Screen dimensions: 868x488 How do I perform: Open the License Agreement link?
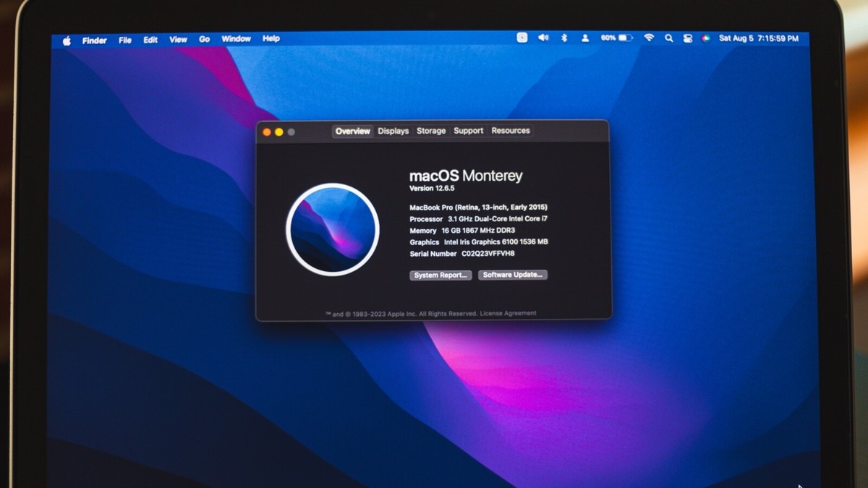click(507, 312)
